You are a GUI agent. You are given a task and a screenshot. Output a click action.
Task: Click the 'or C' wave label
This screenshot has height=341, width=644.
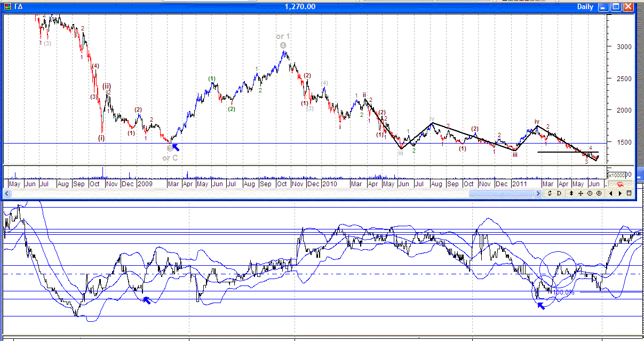[x=170, y=158]
